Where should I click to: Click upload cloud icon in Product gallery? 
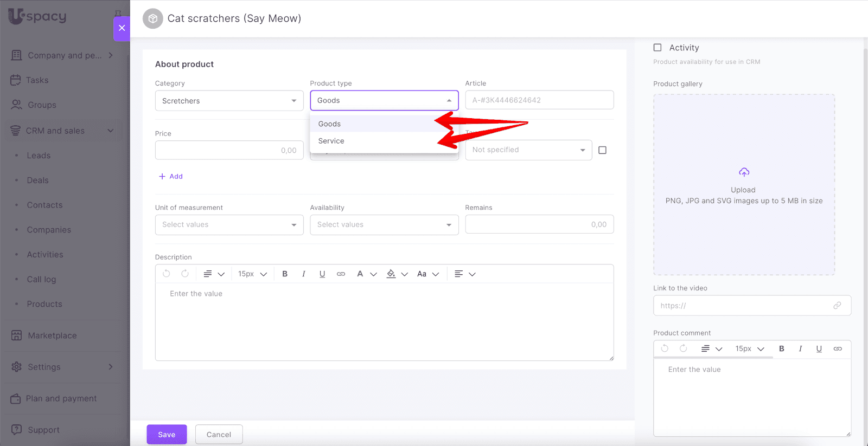point(744,172)
